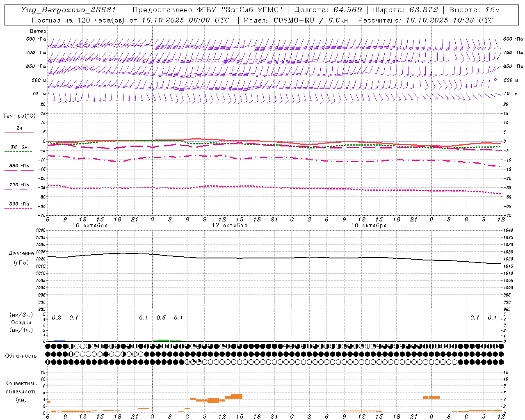Image resolution: width=525 pixels, height=420 pixels.
Task: Click the Широта: 63.872 header value
Action: pos(405,10)
